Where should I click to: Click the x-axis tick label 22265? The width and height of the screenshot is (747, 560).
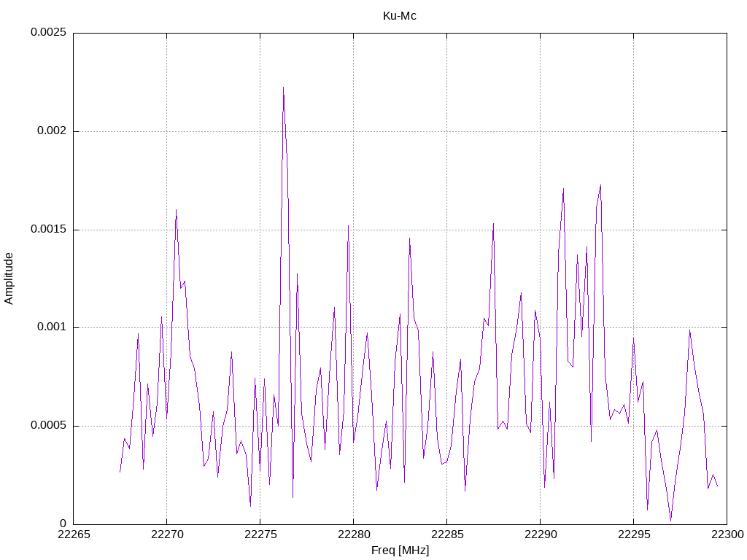pyautogui.click(x=74, y=534)
